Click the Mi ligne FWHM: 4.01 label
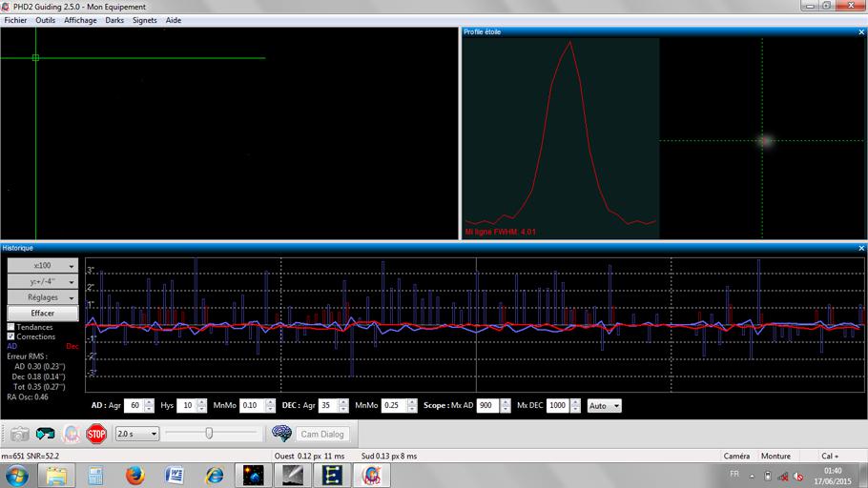The height and width of the screenshot is (488, 868). click(501, 232)
